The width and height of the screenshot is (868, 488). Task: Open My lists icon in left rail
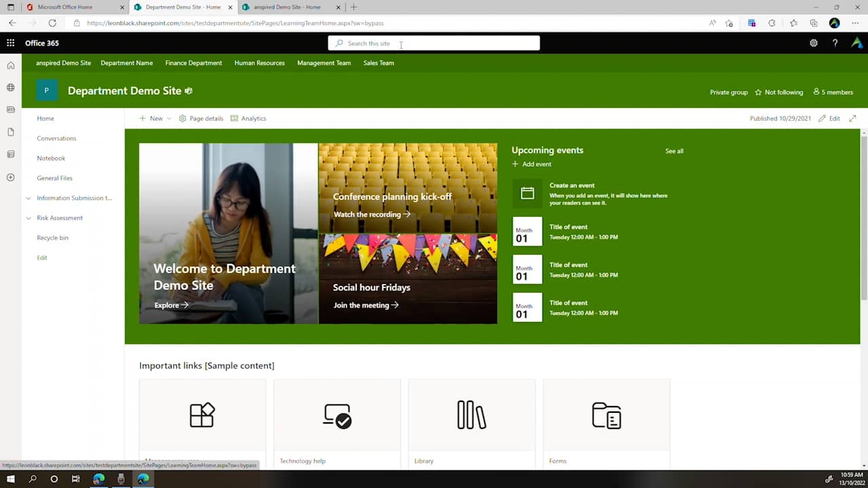pyautogui.click(x=10, y=155)
